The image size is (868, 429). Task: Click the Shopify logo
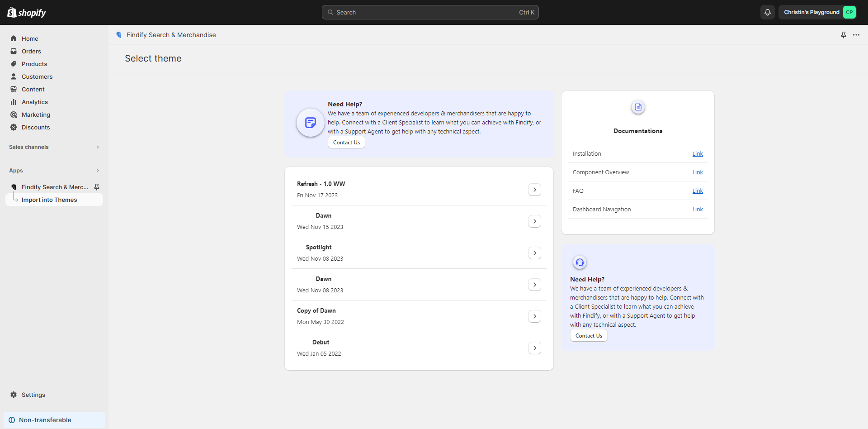click(27, 12)
